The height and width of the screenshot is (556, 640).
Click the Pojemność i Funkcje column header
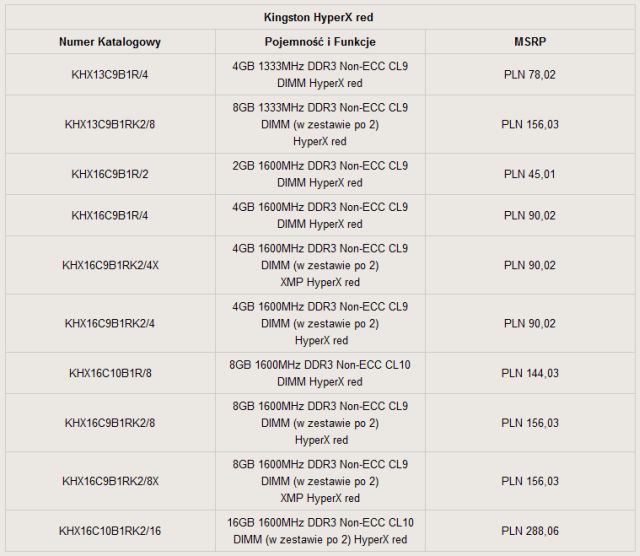click(x=320, y=43)
